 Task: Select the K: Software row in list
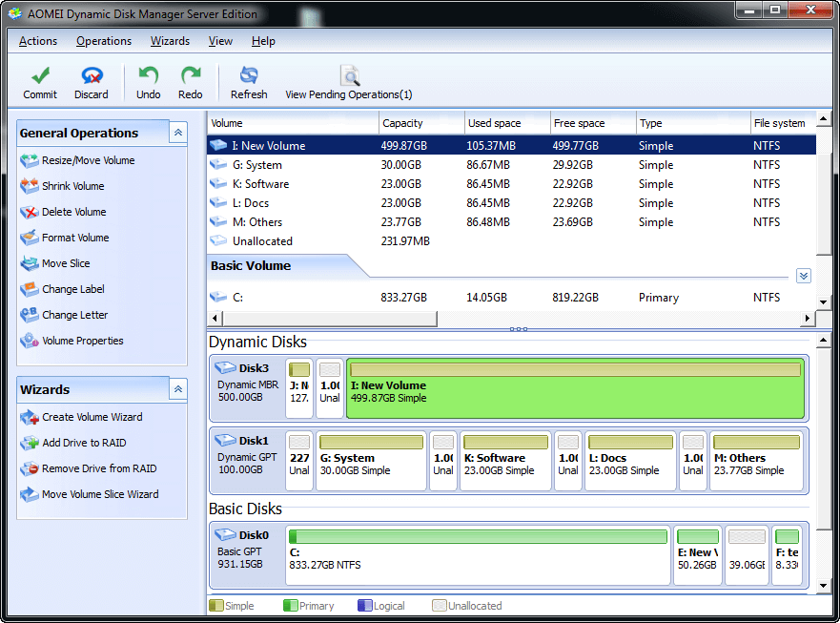coord(260,184)
